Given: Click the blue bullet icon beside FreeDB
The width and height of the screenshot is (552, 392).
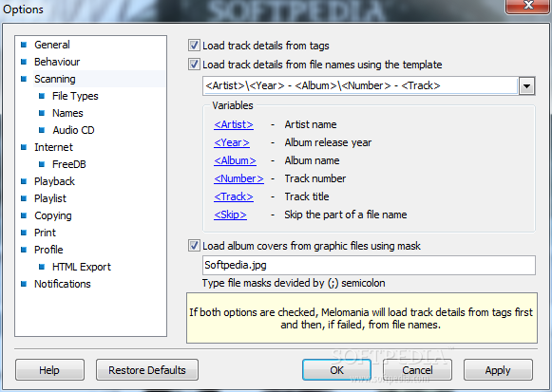Looking at the screenshot, I should pyautogui.click(x=42, y=164).
